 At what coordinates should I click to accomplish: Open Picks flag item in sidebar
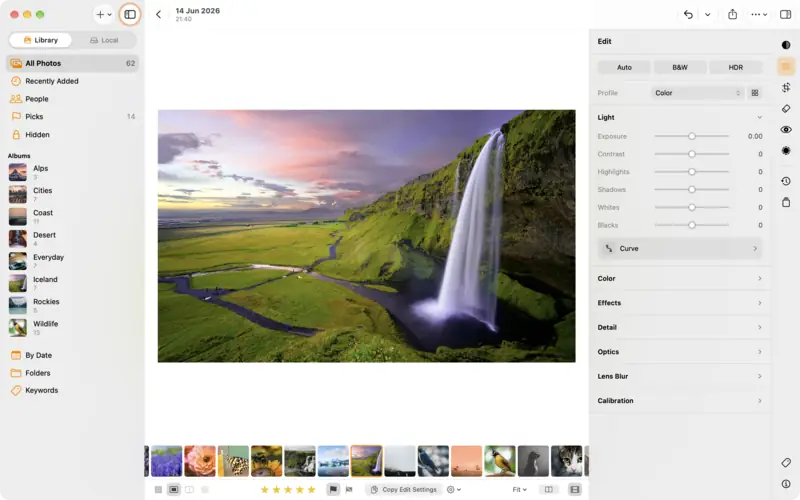click(72, 117)
